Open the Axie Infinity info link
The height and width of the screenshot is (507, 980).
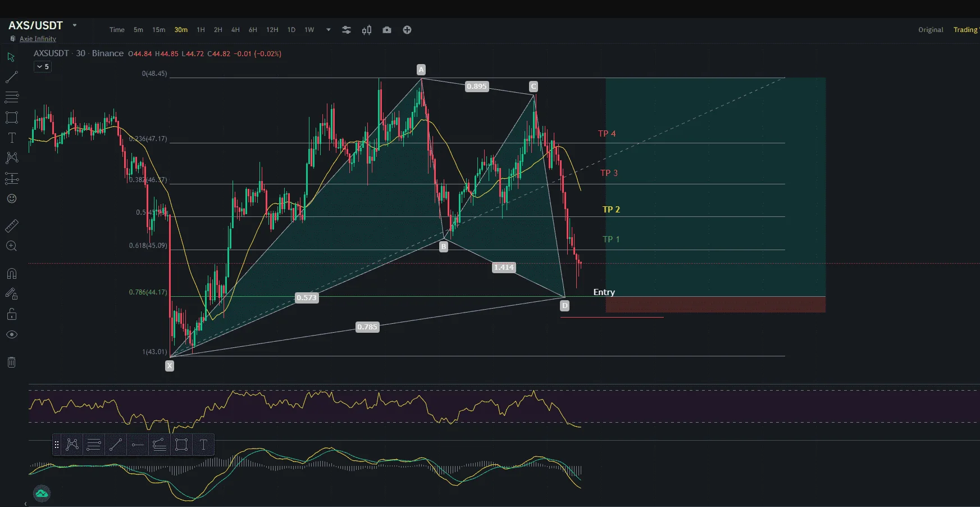point(38,39)
